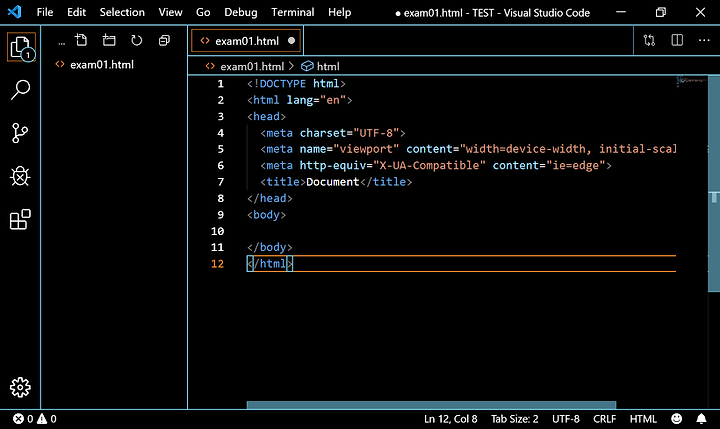Open the Extensions view
The height and width of the screenshot is (429, 720).
(x=20, y=220)
